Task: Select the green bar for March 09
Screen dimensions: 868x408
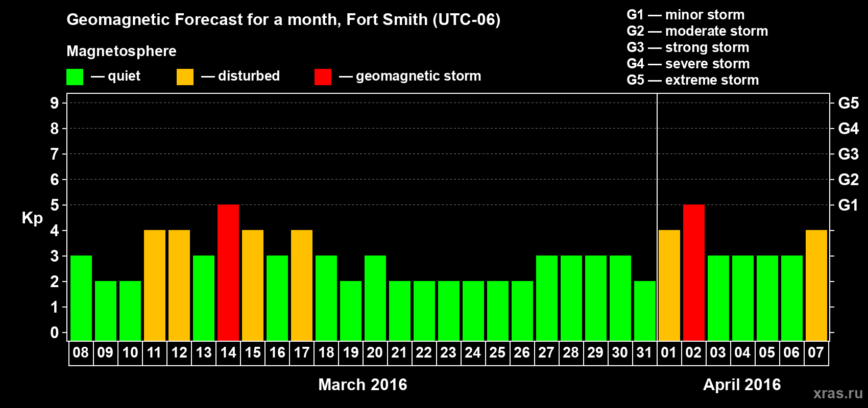Action: coord(106,311)
